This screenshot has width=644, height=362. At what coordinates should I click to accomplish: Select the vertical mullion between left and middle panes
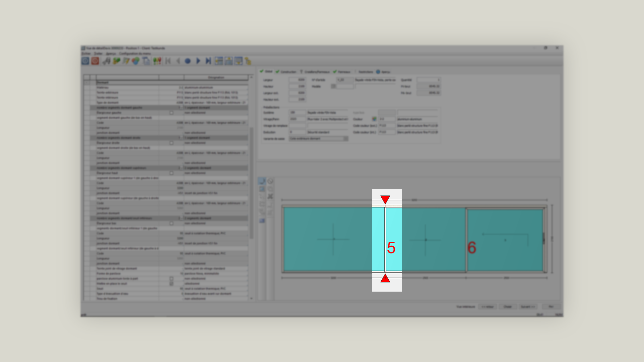point(385,239)
